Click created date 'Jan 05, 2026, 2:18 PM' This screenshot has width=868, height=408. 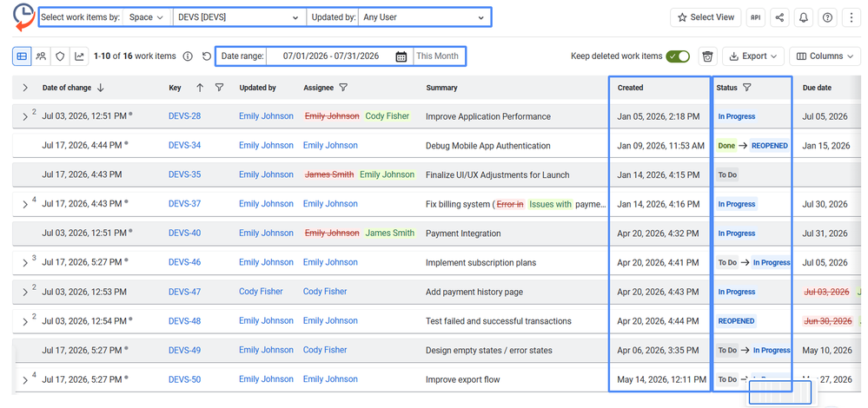coord(659,116)
